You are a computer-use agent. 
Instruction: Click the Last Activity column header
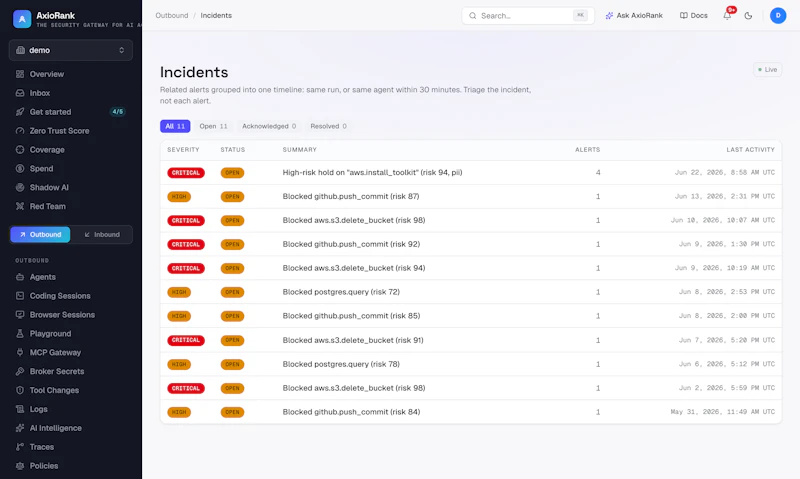750,149
